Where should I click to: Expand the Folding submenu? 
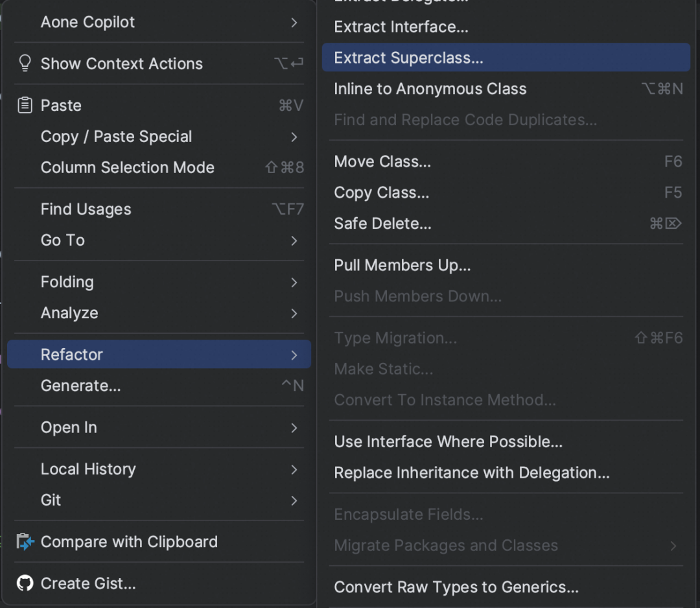point(159,282)
